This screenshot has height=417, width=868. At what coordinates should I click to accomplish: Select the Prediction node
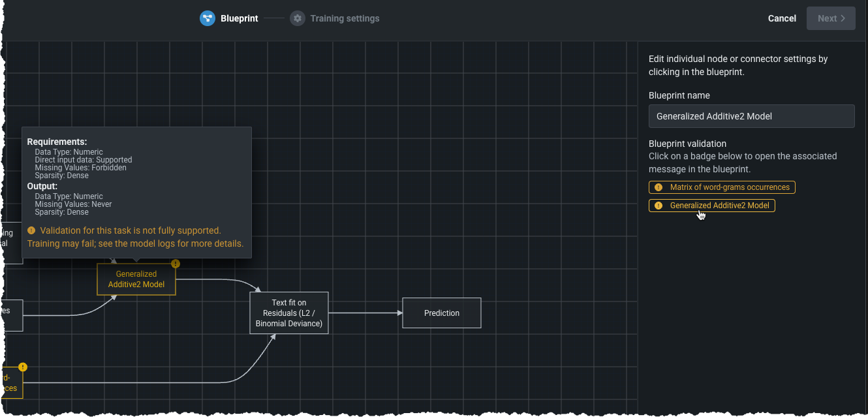(x=441, y=313)
